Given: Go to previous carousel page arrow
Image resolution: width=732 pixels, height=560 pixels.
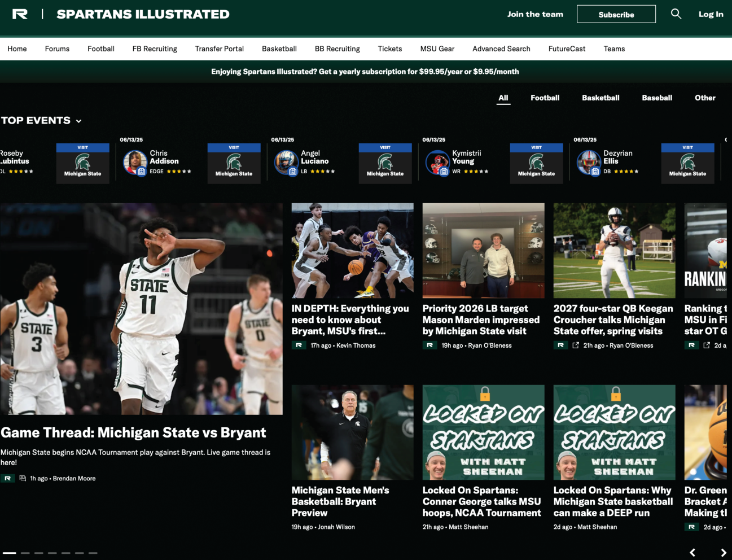Looking at the screenshot, I should click(x=692, y=553).
